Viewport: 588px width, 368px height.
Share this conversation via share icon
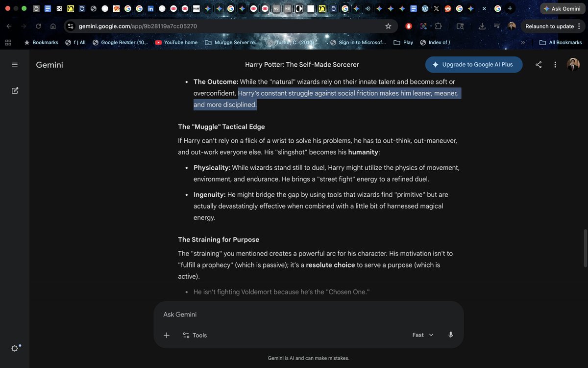coord(539,65)
